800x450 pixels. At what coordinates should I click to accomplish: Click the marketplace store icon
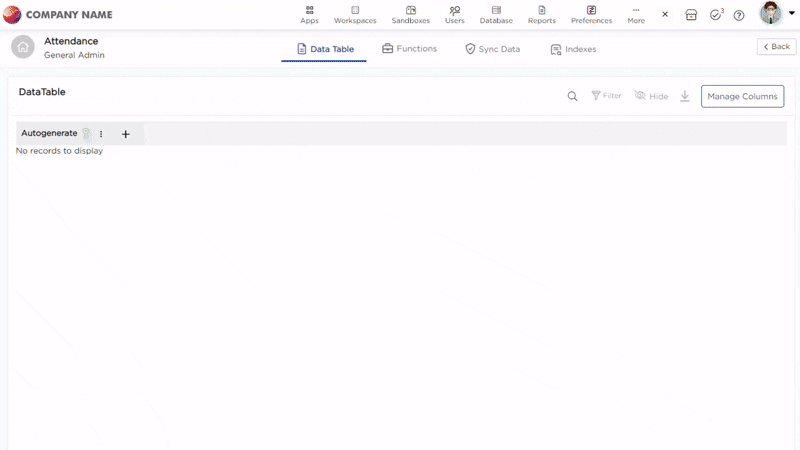point(691,15)
